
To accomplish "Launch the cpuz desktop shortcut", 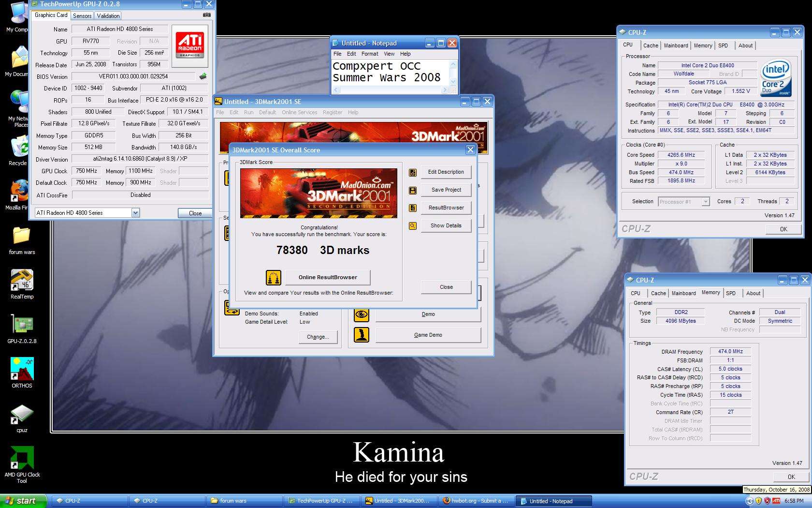I will 22,418.
